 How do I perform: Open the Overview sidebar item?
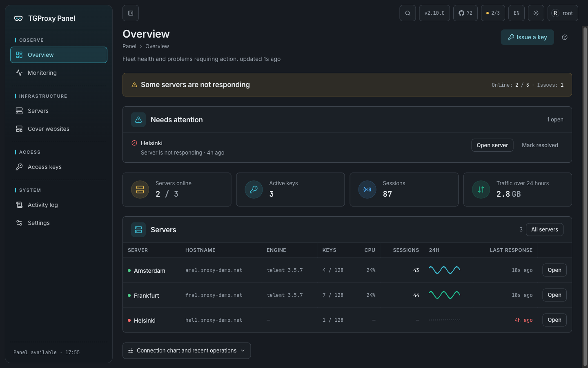(59, 55)
